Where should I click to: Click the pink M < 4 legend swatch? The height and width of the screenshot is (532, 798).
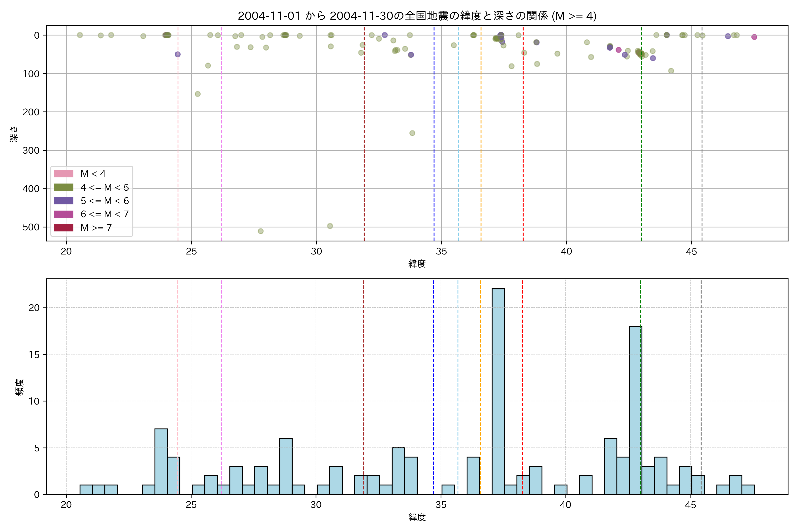pos(63,174)
